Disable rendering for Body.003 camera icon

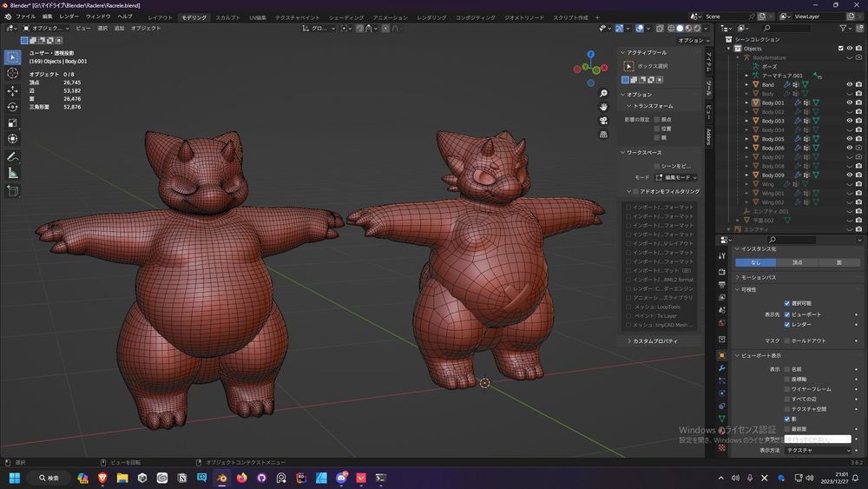coord(858,121)
